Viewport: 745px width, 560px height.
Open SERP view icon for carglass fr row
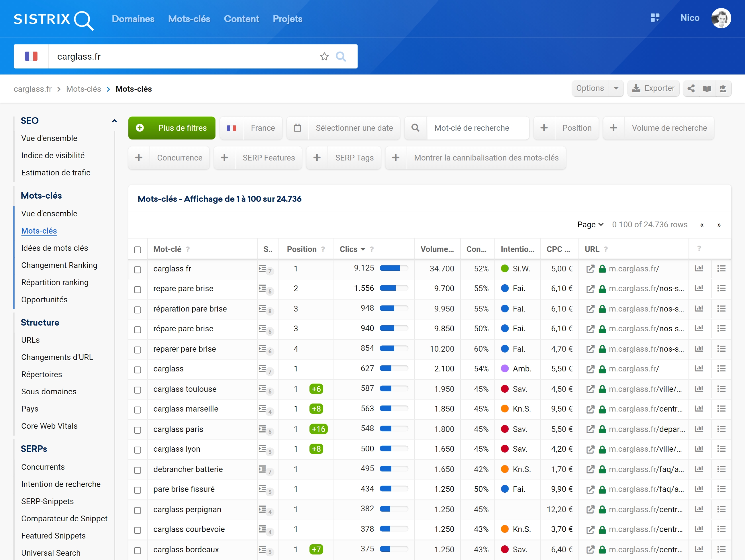[x=262, y=269]
